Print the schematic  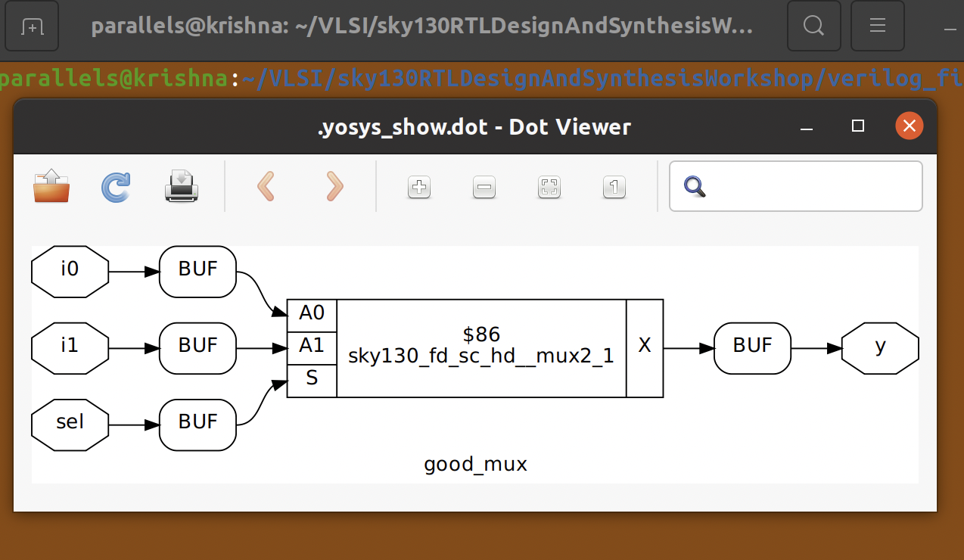pos(180,188)
